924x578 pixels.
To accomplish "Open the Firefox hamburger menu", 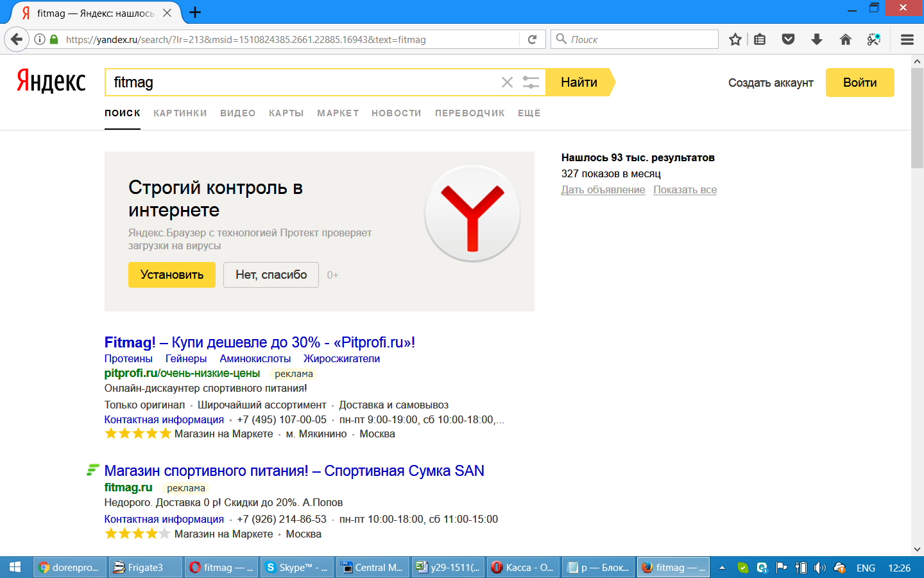I will [907, 39].
